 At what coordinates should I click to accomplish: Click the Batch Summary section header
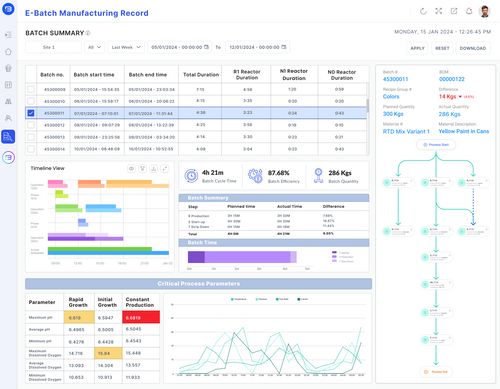(x=274, y=198)
